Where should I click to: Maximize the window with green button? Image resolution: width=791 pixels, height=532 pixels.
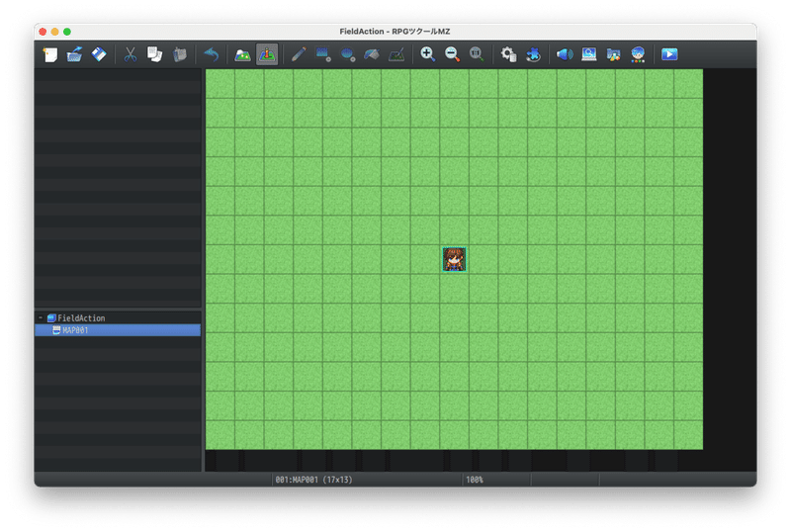pyautogui.click(x=67, y=32)
